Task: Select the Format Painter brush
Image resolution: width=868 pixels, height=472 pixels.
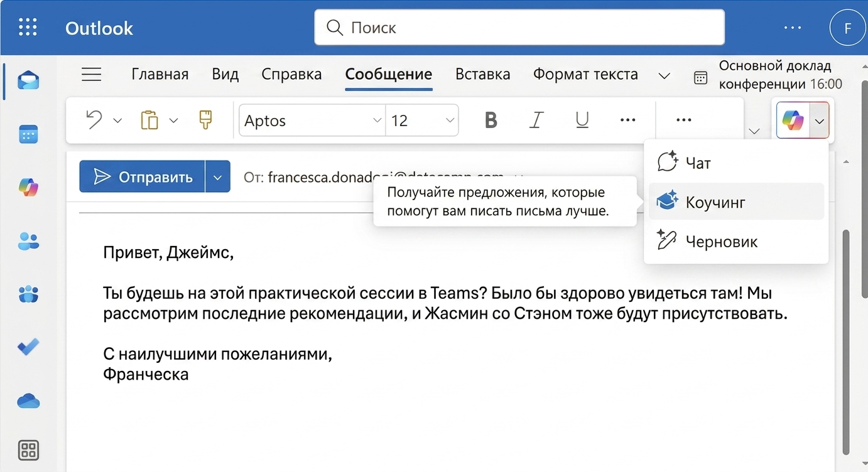Action: [205, 119]
